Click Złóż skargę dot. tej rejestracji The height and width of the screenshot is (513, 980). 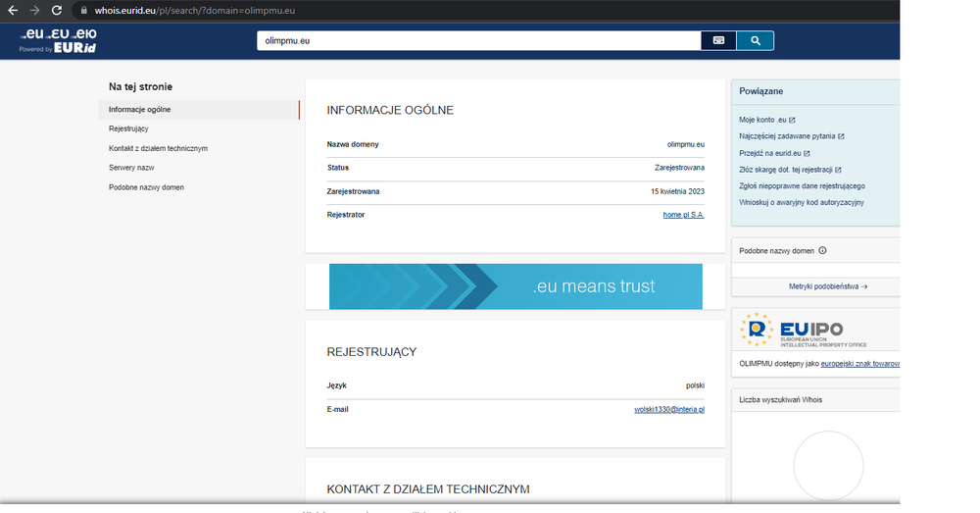790,170
